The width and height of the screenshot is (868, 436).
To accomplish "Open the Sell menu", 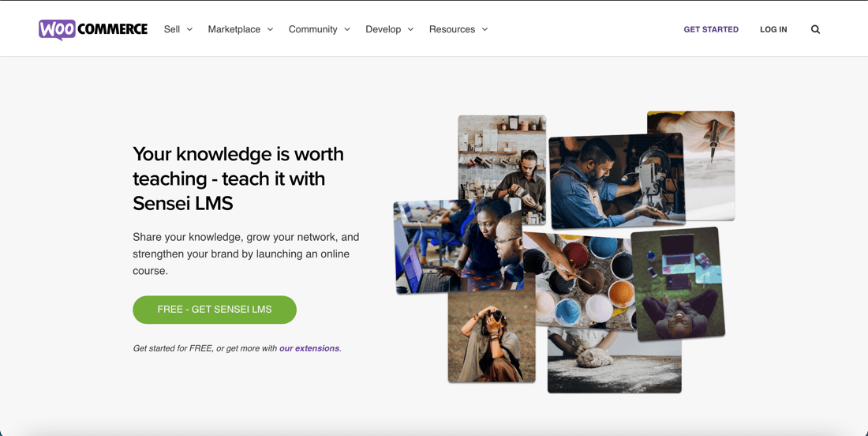I will [172, 29].
